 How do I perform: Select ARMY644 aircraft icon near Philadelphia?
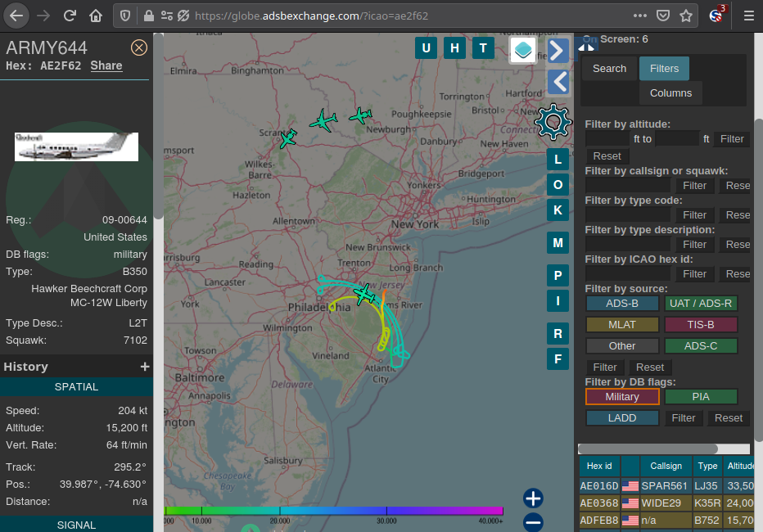(x=364, y=295)
